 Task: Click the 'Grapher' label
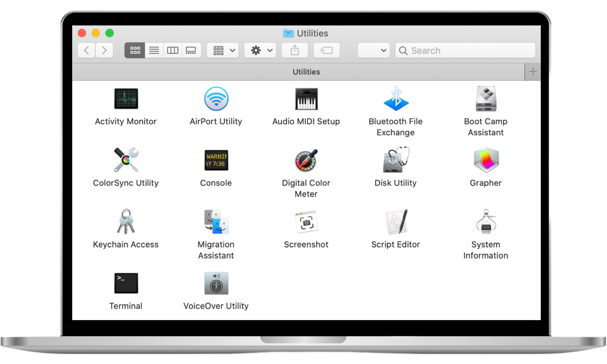point(486,183)
